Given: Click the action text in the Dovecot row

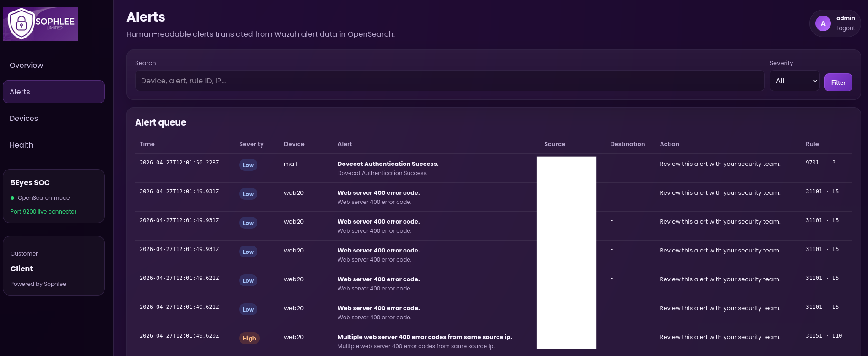Looking at the screenshot, I should click(x=720, y=164).
